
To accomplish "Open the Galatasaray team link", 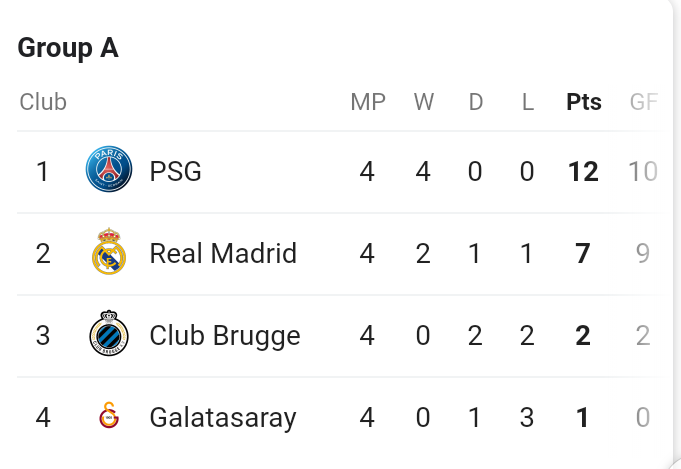I will click(x=223, y=418).
